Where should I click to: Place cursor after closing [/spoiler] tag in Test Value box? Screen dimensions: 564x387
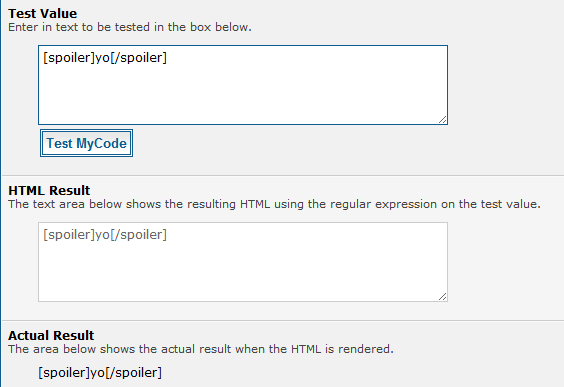[167, 58]
